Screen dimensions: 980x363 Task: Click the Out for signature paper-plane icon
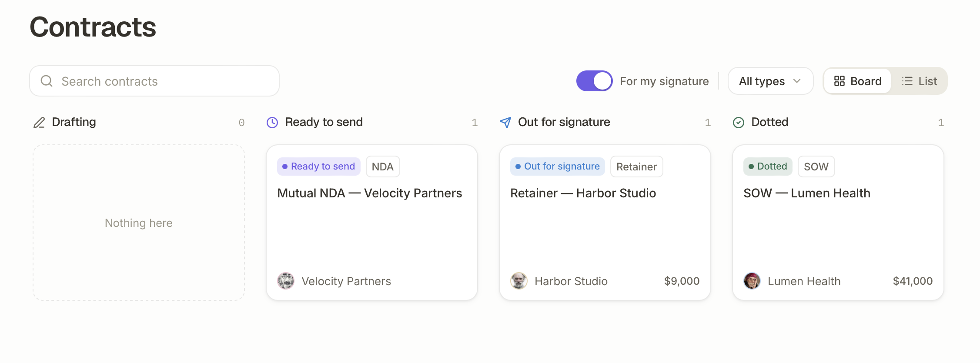[x=505, y=123]
